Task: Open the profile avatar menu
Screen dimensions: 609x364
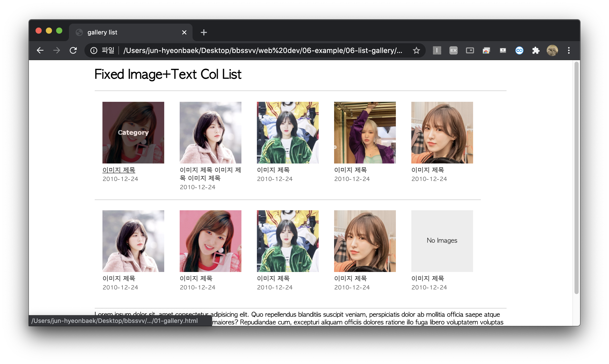Action: (x=552, y=50)
